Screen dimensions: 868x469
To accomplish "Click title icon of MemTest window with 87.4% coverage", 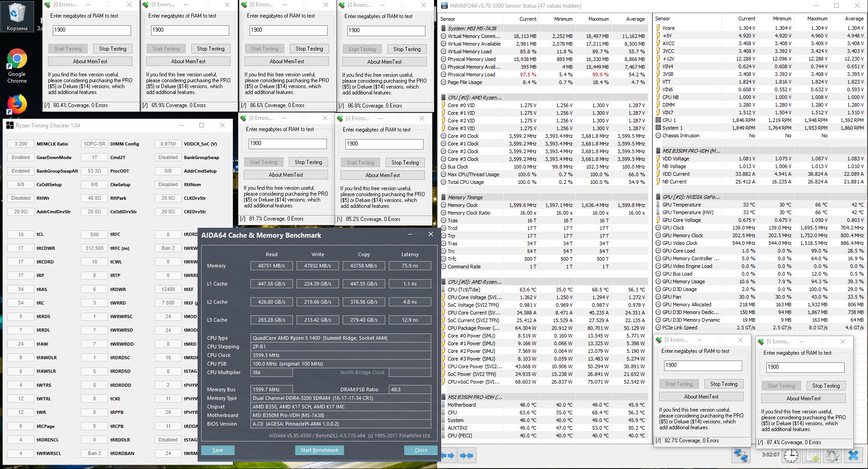I will pos(761,342).
